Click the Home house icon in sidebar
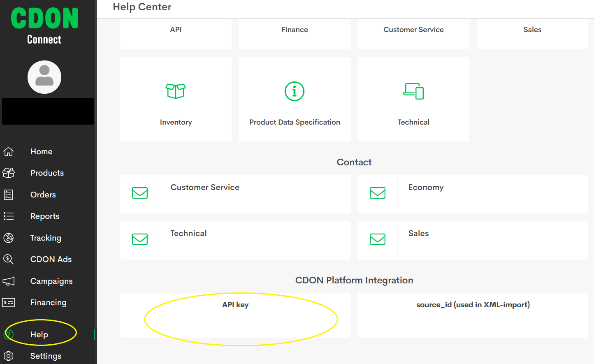Screen dimensions: 594x364 point(9,151)
